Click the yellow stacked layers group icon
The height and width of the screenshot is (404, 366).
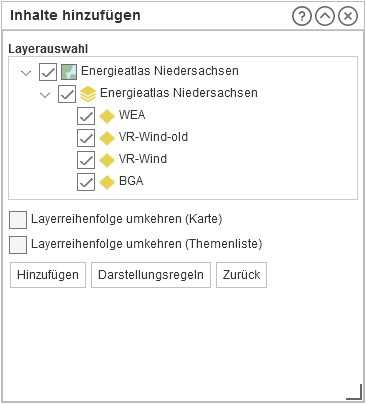tap(88, 94)
